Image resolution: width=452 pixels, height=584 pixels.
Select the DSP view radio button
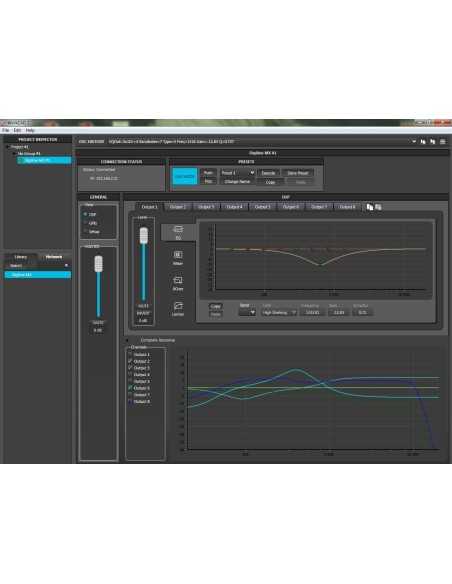point(85,214)
